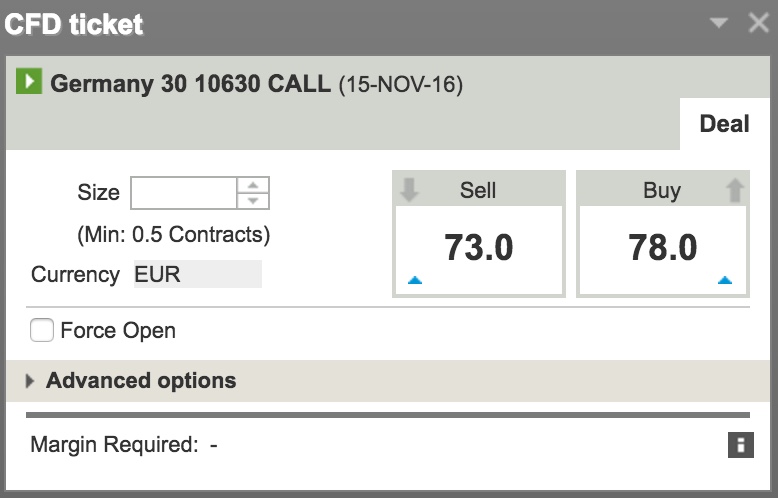Open the ticket menu arrow in title bar

point(719,23)
